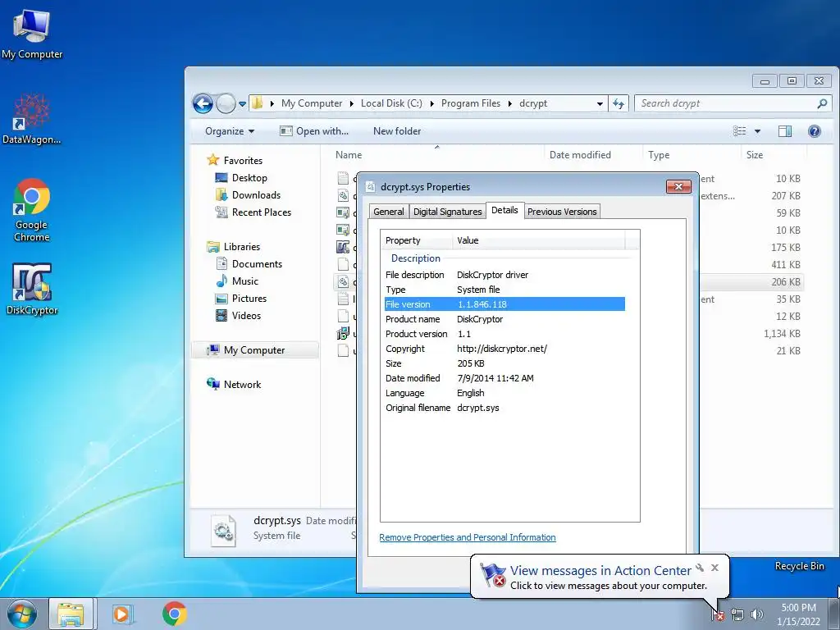Click the Local Disk (C:) breadcrumb
840x630 pixels.
(391, 103)
